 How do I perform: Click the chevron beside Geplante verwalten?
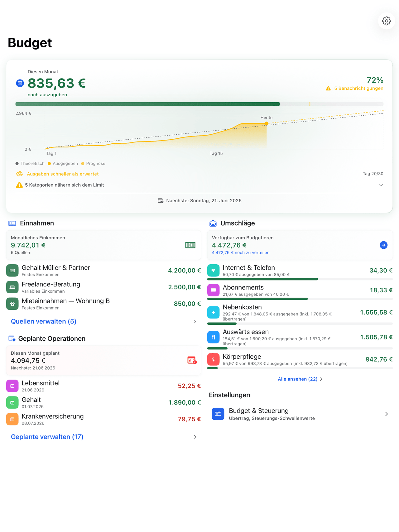click(x=195, y=437)
